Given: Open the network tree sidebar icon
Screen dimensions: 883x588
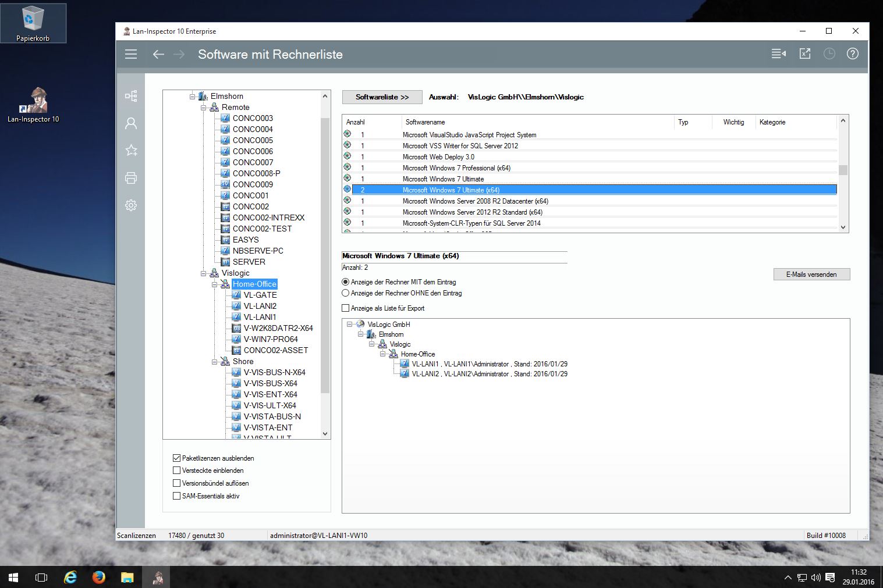Looking at the screenshot, I should tap(131, 96).
